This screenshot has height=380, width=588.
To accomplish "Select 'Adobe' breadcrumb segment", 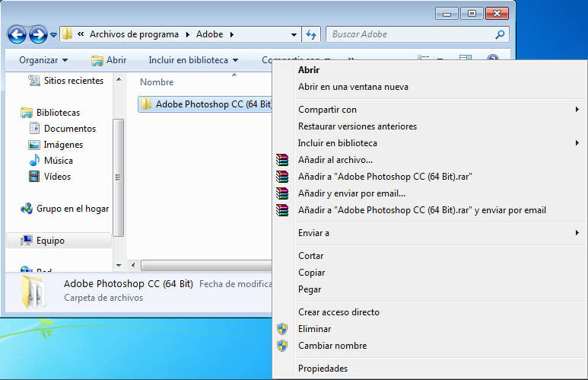I will (x=210, y=34).
